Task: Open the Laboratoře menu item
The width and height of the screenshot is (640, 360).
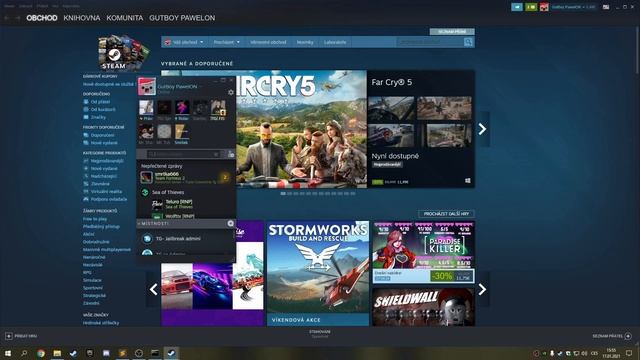Action: pos(335,42)
